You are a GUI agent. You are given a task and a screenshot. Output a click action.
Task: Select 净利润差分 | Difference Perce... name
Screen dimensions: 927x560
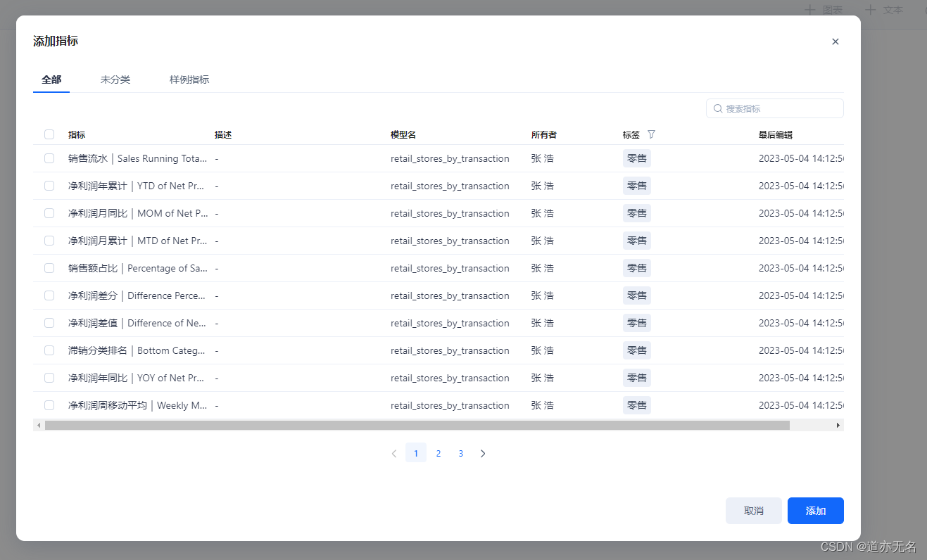(x=138, y=295)
